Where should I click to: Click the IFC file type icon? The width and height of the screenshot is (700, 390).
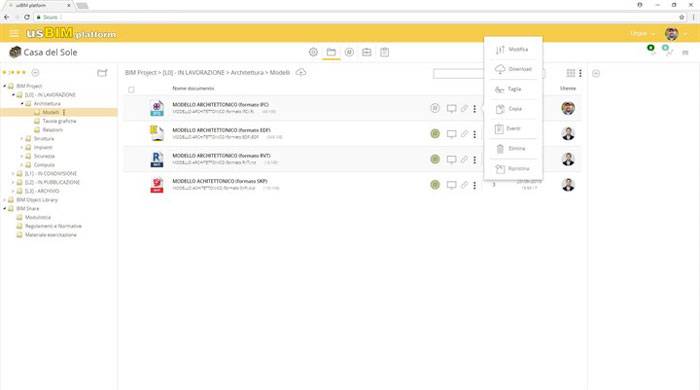[157, 108]
